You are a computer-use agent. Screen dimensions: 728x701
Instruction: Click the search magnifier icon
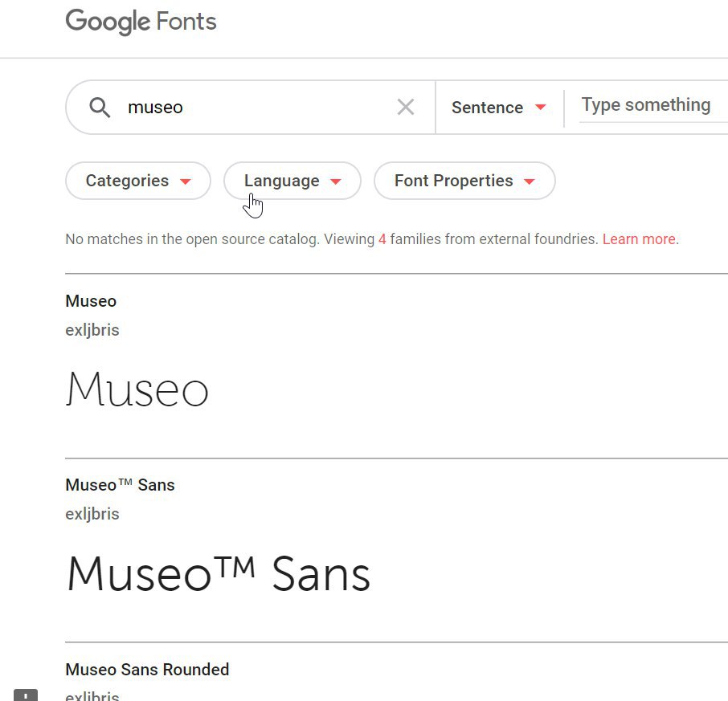100,107
